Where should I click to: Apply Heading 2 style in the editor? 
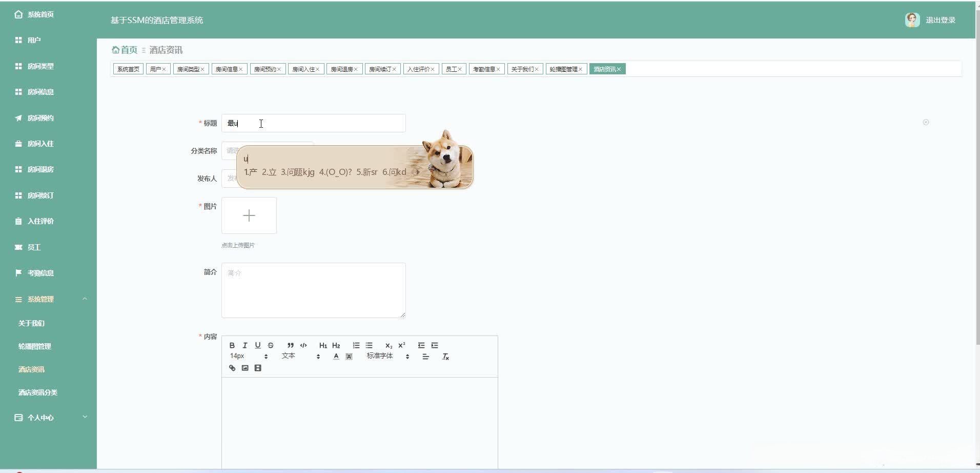[x=336, y=345]
